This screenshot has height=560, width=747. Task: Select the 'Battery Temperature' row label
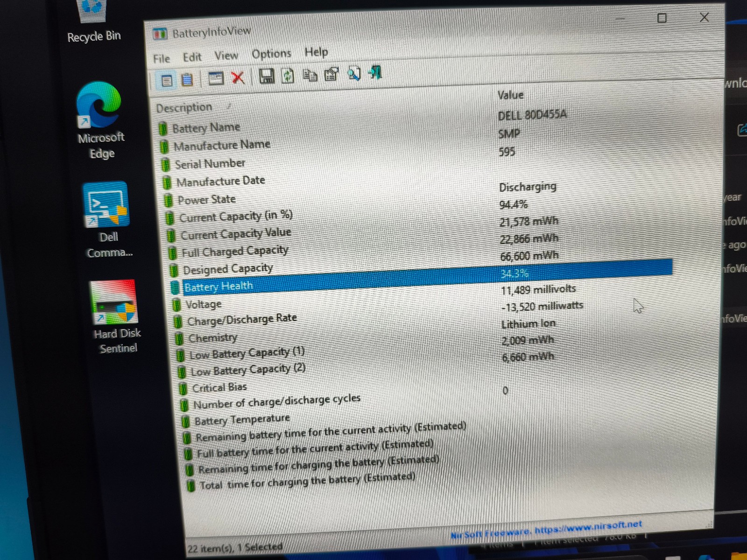(242, 420)
